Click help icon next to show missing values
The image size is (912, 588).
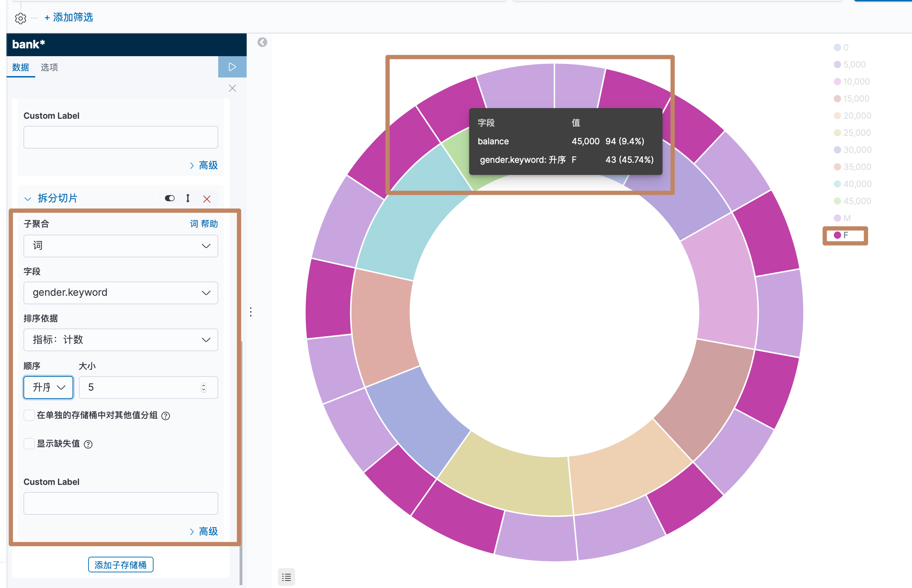(x=88, y=444)
